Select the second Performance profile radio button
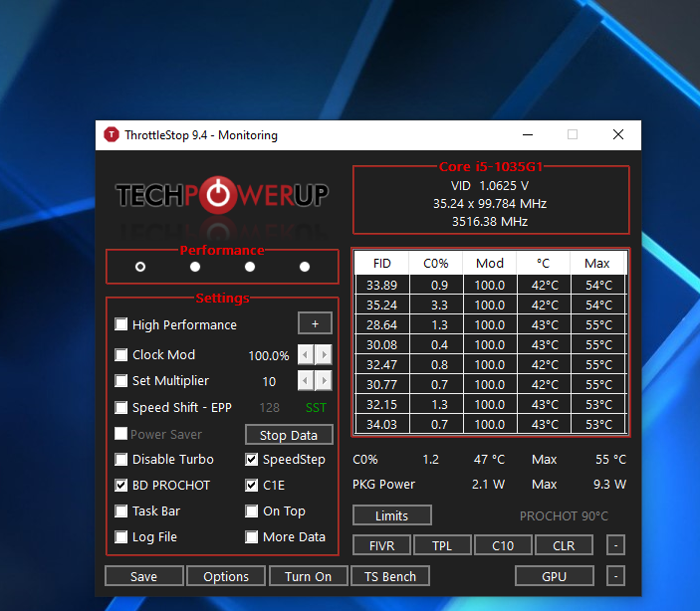The image size is (700, 611). (x=195, y=267)
